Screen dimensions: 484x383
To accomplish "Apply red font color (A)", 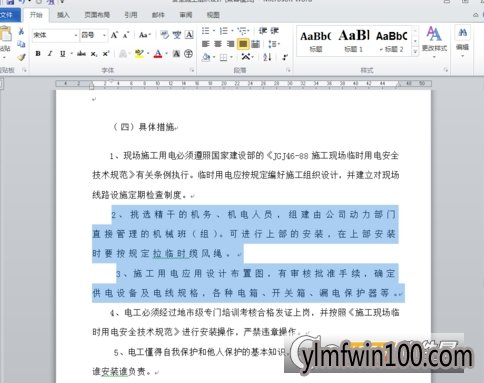I will pyautogui.click(x=158, y=53).
